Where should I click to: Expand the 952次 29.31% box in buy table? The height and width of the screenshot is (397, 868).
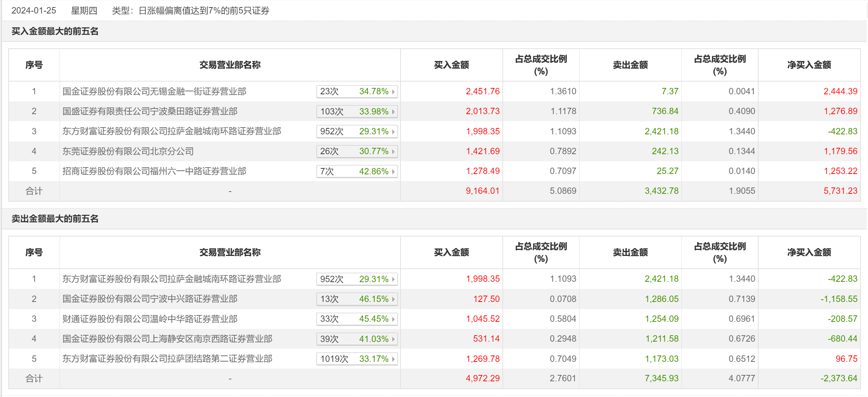pos(357,132)
